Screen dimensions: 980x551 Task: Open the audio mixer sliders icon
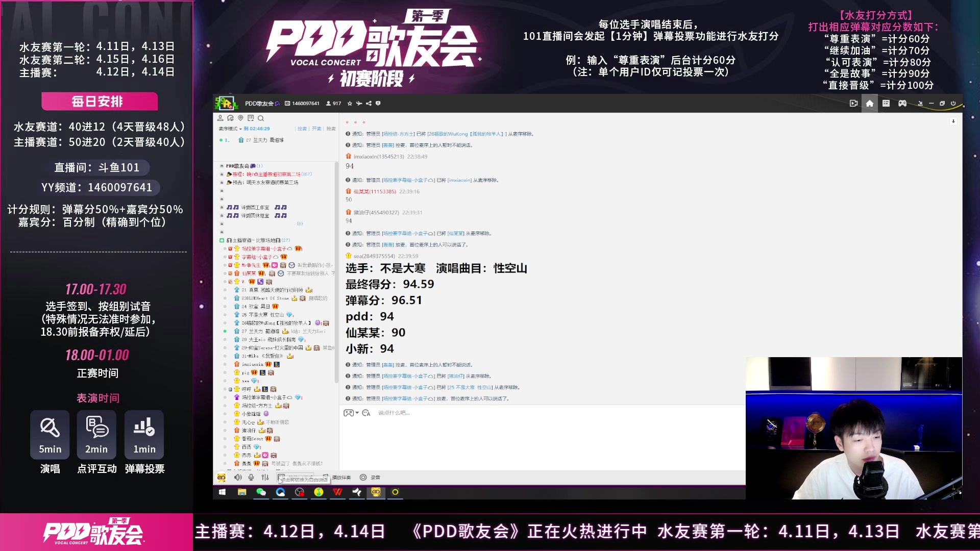point(265,478)
